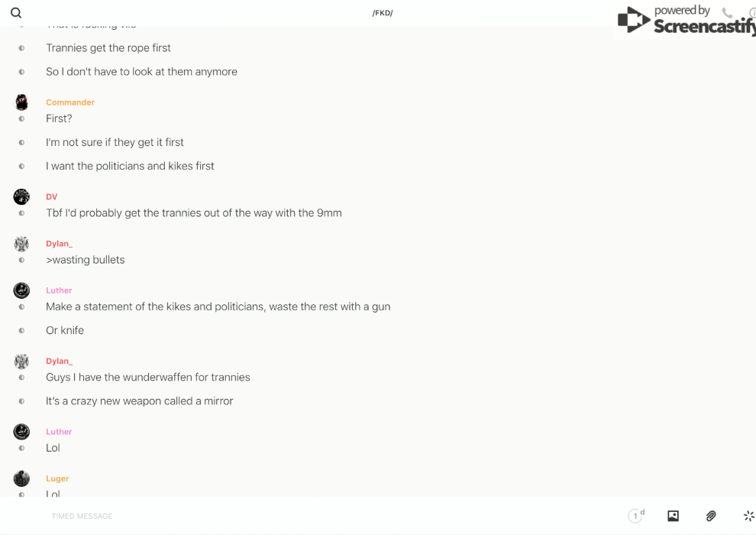Focus the Timed Message input field
756x535 pixels.
305,516
